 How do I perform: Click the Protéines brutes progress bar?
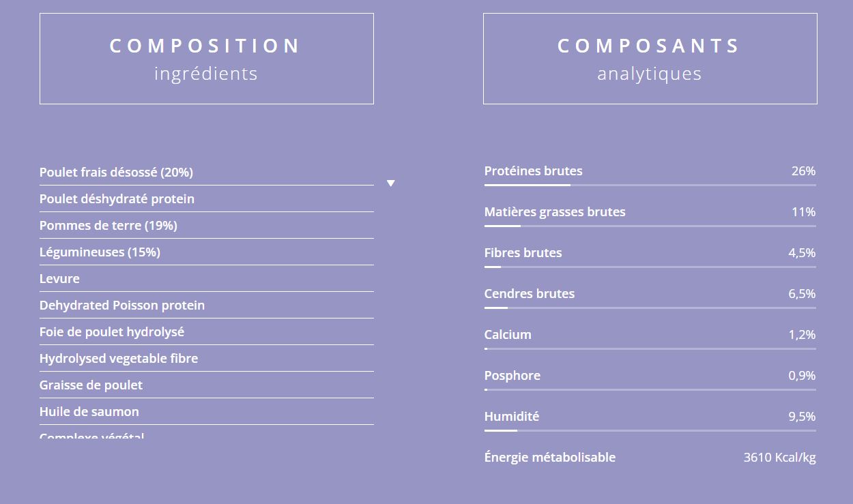(x=650, y=185)
